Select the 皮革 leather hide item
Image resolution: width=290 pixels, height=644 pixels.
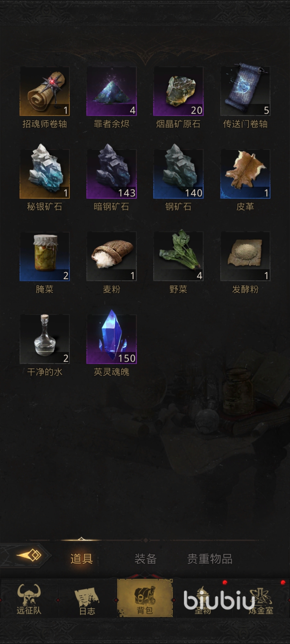tap(245, 174)
